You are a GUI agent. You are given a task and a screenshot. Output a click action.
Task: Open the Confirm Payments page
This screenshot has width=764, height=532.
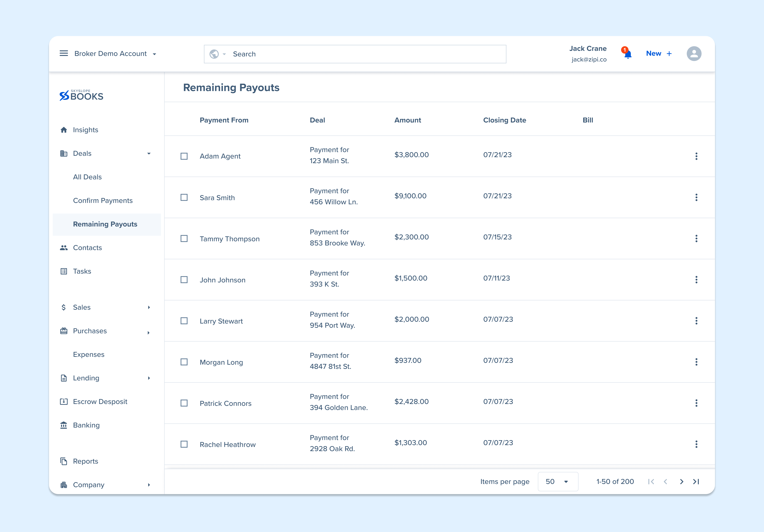click(x=103, y=200)
